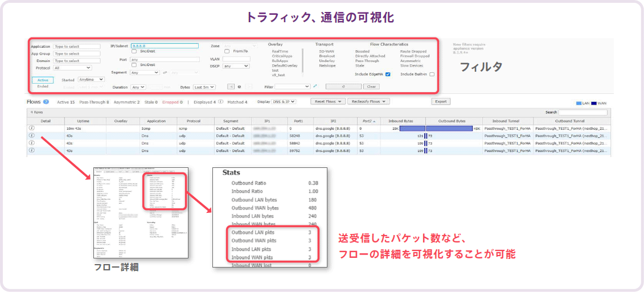This screenshot has height=292, width=644.
Task: Click the App Group filter input
Action: tap(77, 54)
